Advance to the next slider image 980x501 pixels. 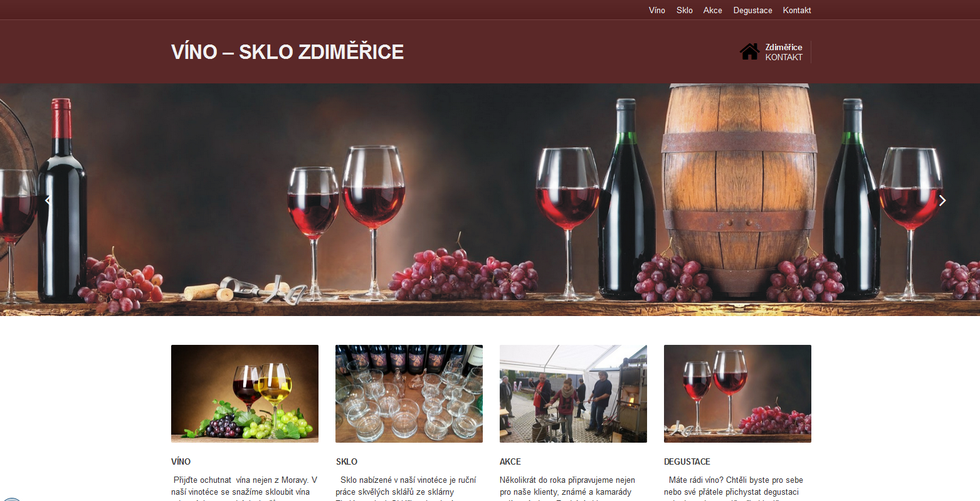(x=942, y=201)
